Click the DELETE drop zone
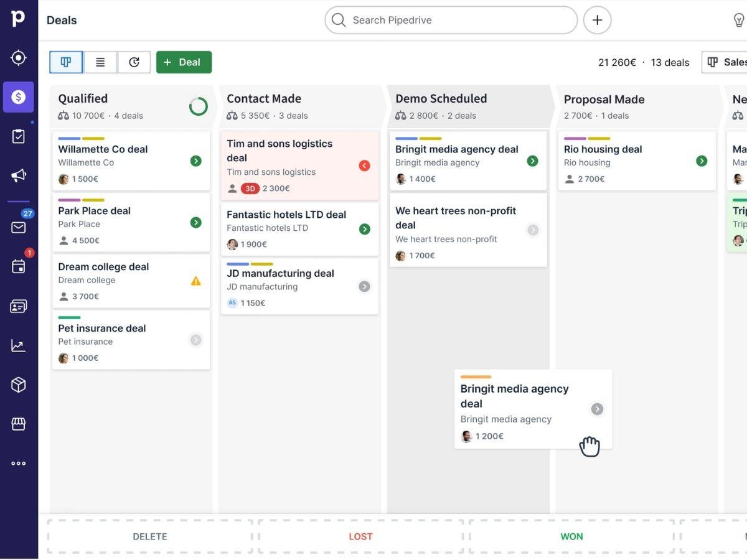747x560 pixels. [x=150, y=536]
